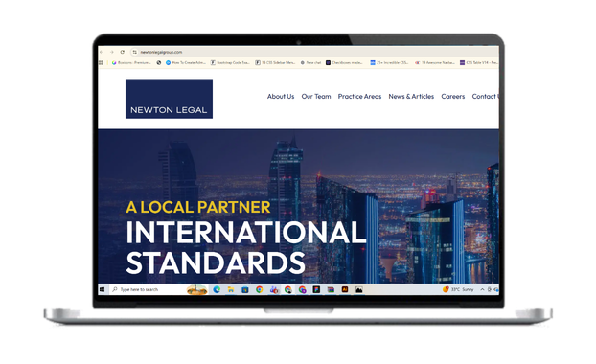Viewport: 596px width, 364px height.
Task: Go back with the browser back arrow
Action: click(102, 52)
